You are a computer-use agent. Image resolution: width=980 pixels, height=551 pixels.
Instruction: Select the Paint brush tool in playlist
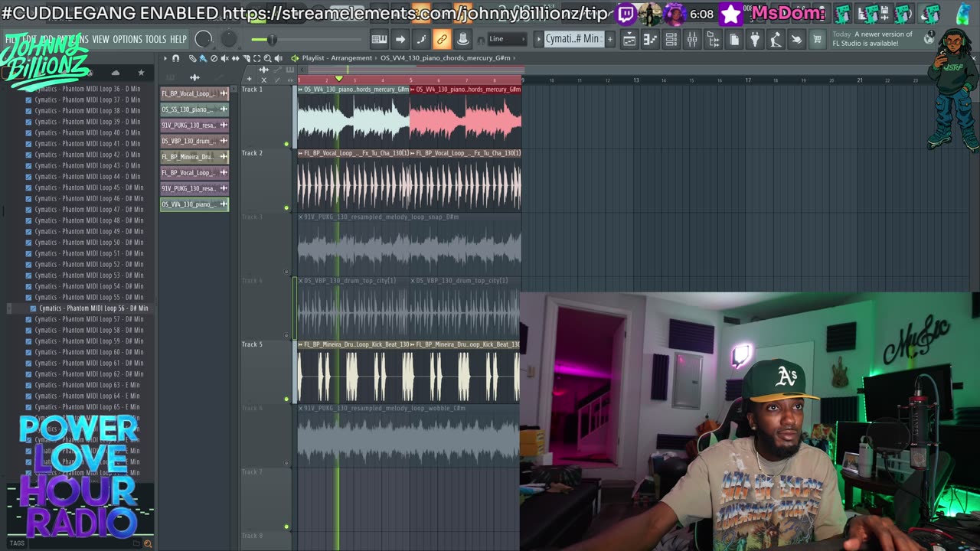203,58
